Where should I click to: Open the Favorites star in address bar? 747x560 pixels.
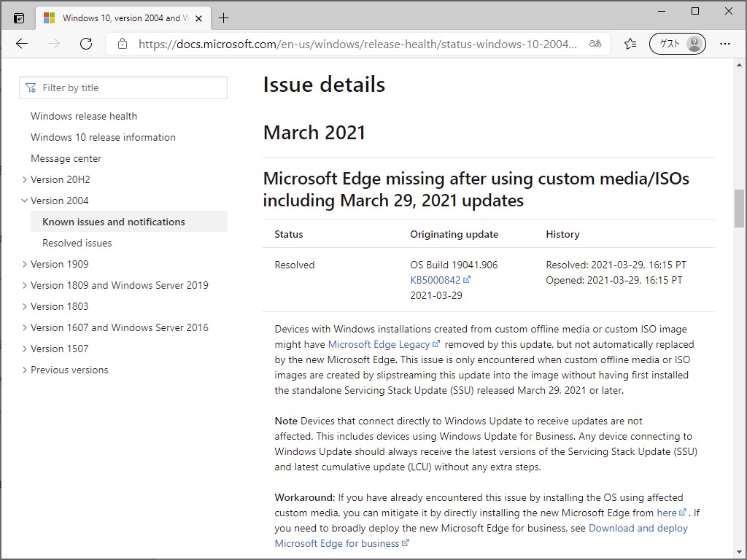[629, 44]
